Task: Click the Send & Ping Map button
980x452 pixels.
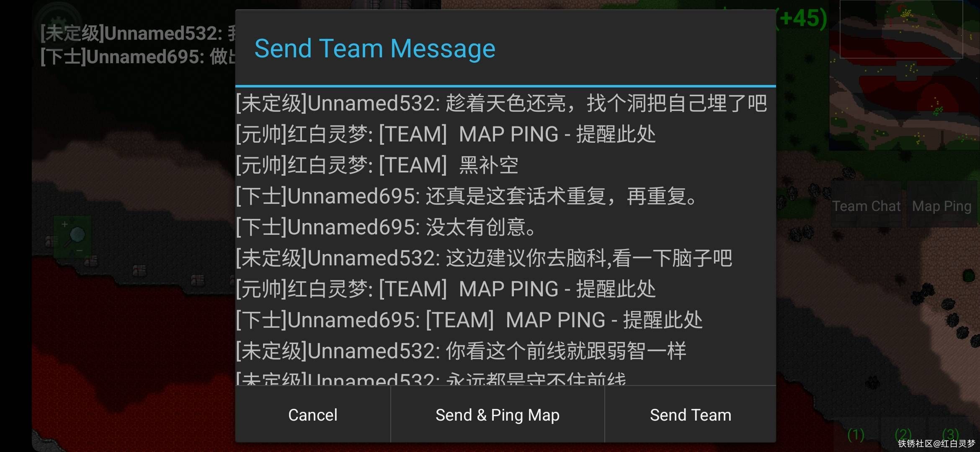Action: coord(498,414)
